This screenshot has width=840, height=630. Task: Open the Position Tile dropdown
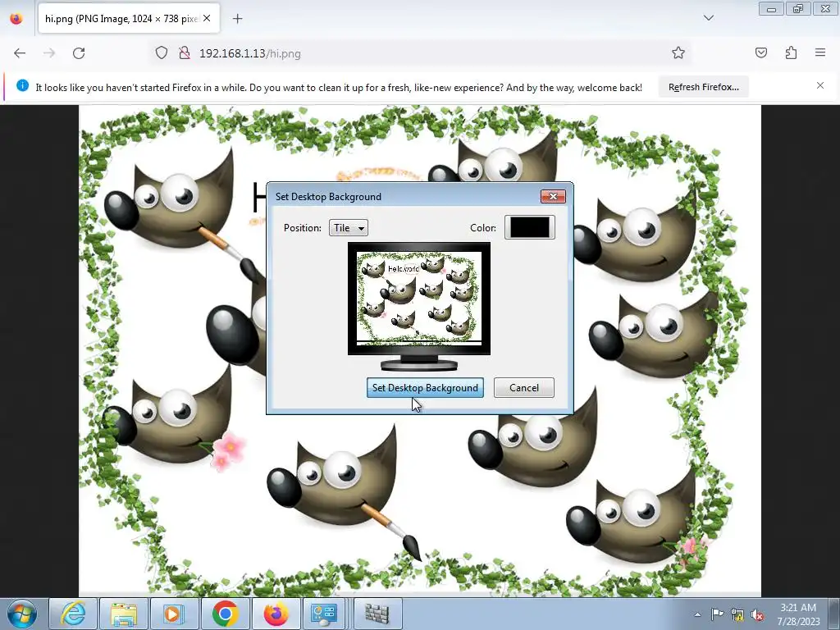point(348,228)
